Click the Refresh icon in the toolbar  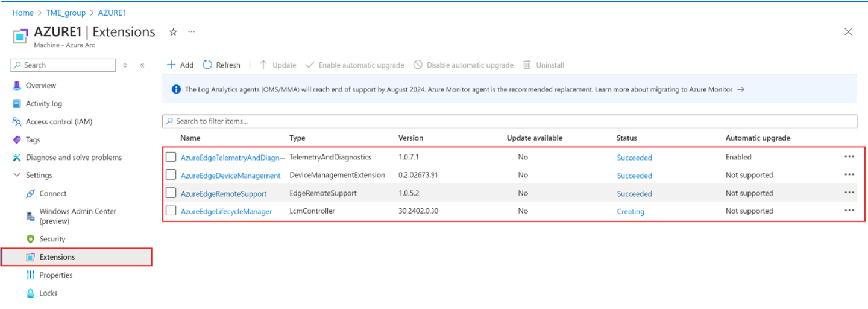coord(207,65)
